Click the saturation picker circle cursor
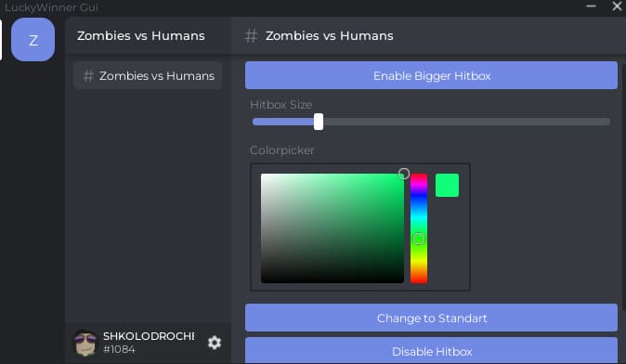 pos(404,174)
